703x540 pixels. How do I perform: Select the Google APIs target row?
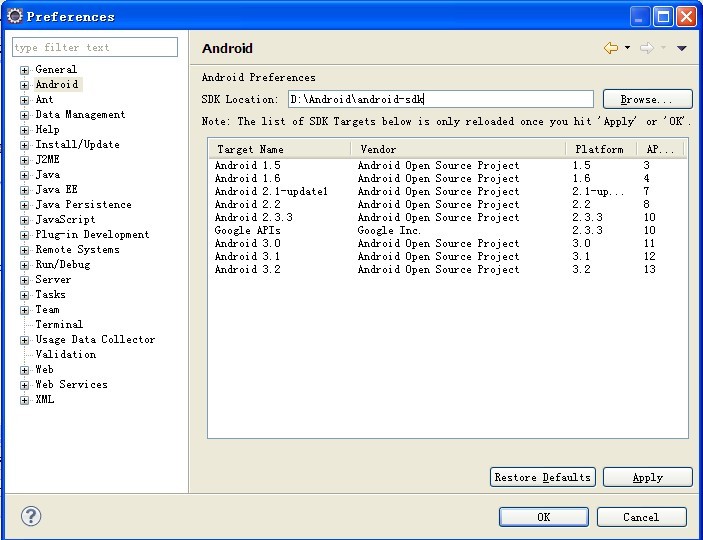point(448,231)
